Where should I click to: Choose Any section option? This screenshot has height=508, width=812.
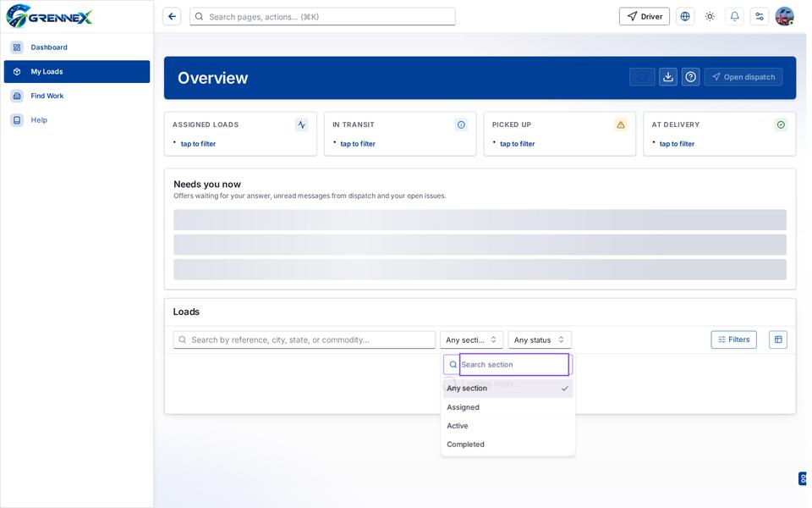coord(507,389)
